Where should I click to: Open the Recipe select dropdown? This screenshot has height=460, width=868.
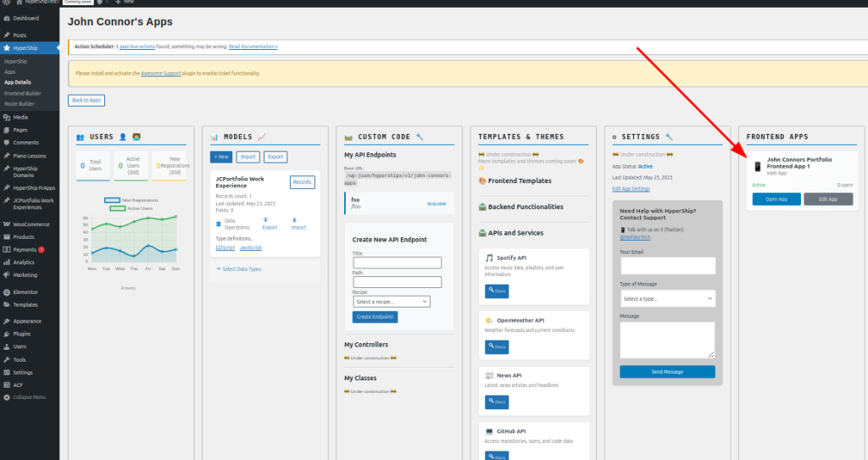point(392,302)
